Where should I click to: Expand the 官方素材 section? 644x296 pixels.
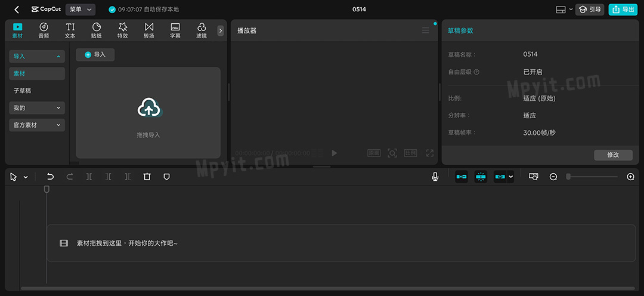(x=37, y=125)
